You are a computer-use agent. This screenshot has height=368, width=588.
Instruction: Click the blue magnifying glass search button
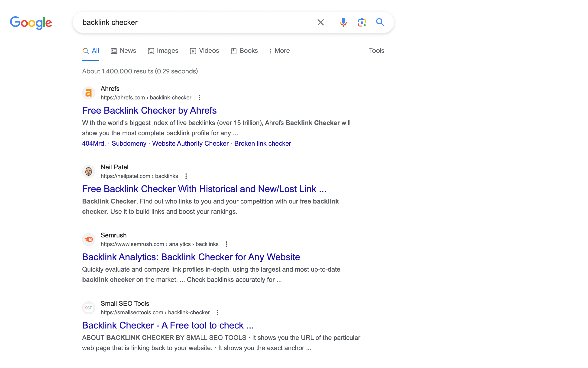tap(380, 22)
